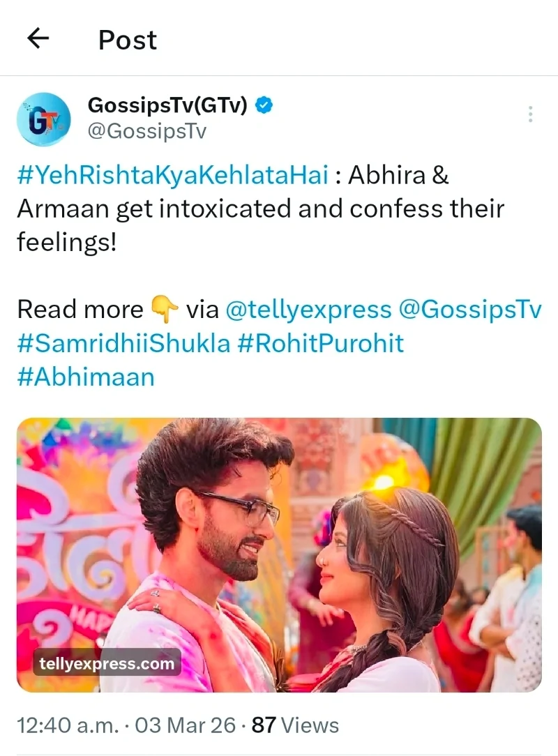Image resolution: width=558 pixels, height=756 pixels.
Task: Open the #YehRishtaKyaKehlataHai hashtag
Action: point(173,174)
